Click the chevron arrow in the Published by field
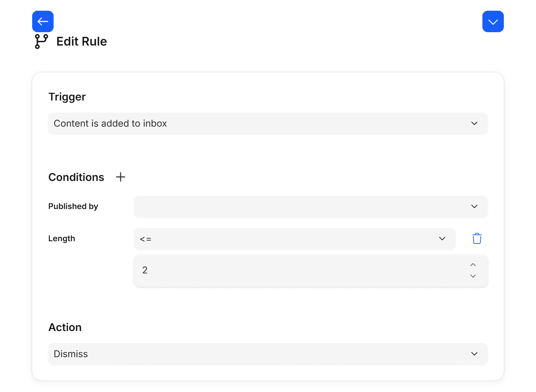The width and height of the screenshot is (536, 392). click(474, 206)
